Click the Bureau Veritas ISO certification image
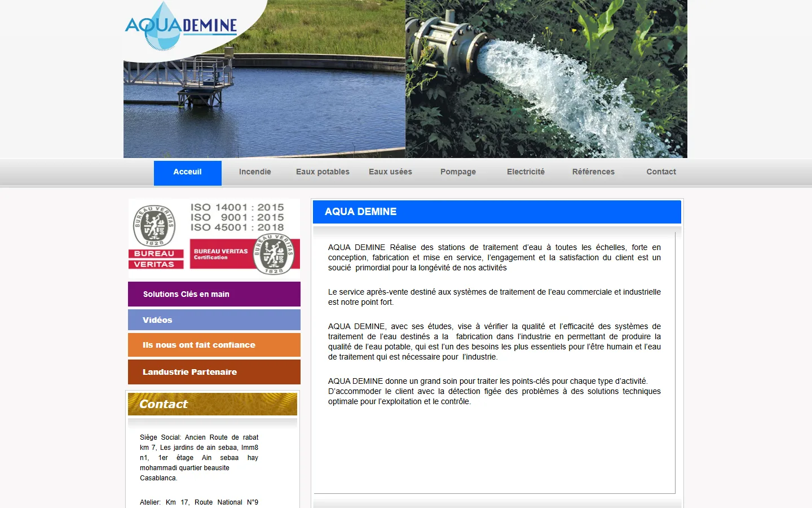 tap(214, 238)
